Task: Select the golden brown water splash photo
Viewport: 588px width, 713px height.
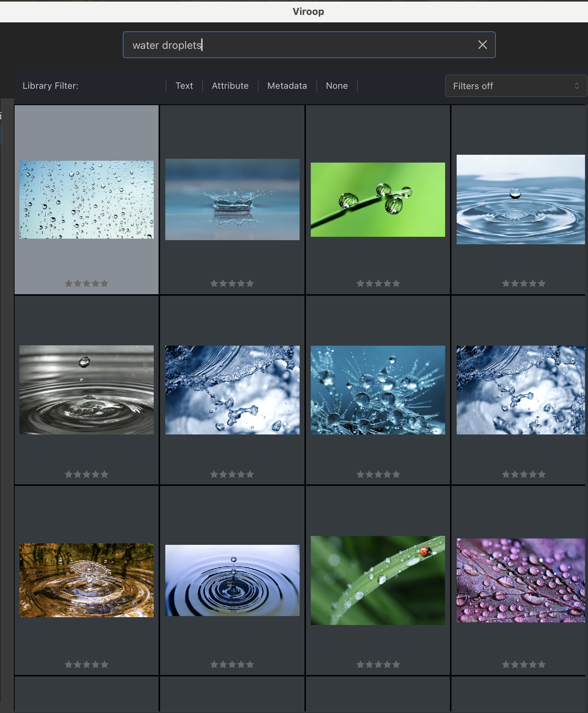Action: point(87,580)
